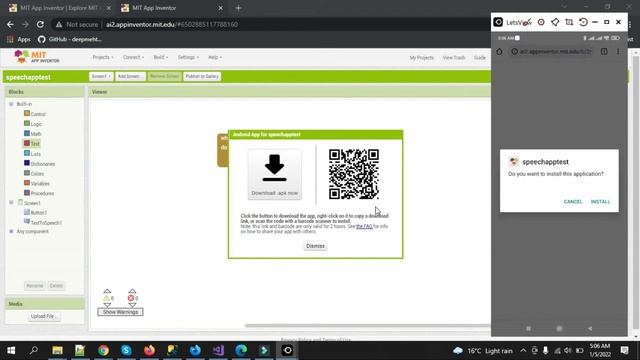Dismiss the Android App dialog
Screen dimensions: 640x360
(316, 246)
